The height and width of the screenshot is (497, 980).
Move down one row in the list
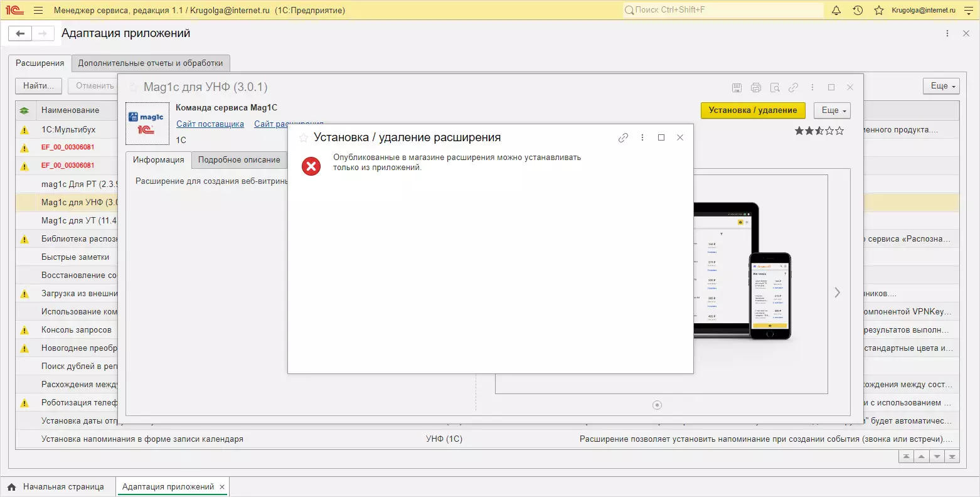[x=937, y=457]
